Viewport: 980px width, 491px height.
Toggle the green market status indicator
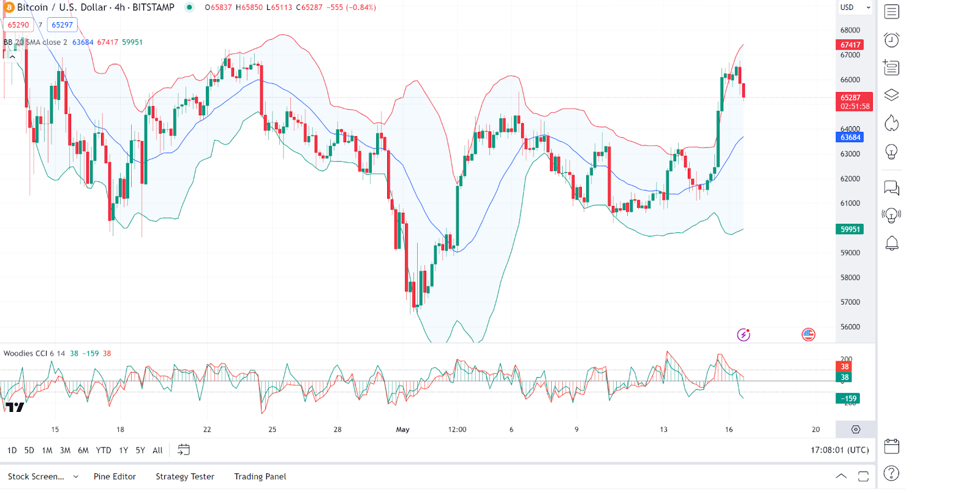click(189, 7)
